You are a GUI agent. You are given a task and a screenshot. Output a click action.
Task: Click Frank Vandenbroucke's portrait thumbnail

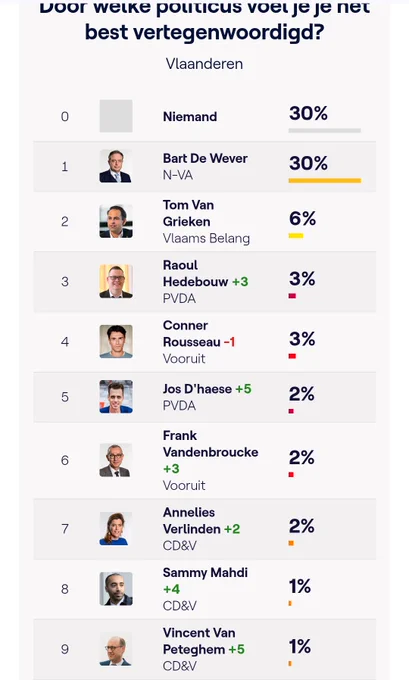coord(116,460)
